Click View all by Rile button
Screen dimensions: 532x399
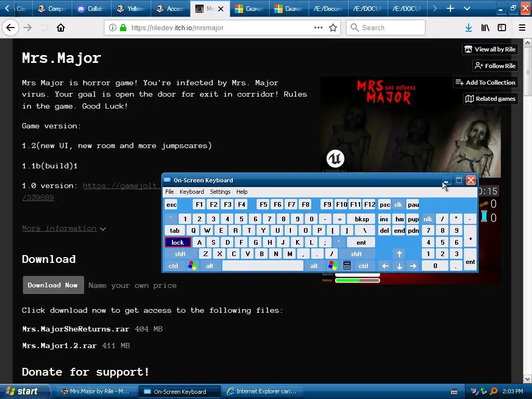coord(490,49)
